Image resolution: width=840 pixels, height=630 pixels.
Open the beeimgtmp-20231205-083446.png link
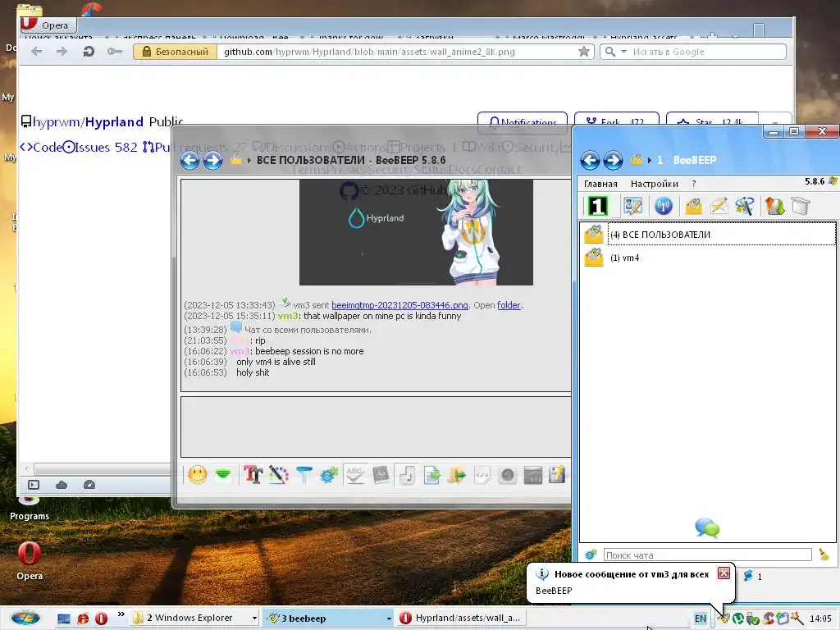click(399, 305)
